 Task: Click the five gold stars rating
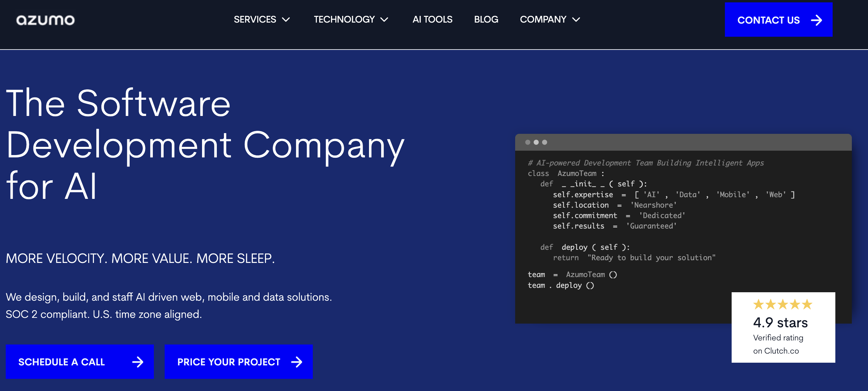point(782,304)
